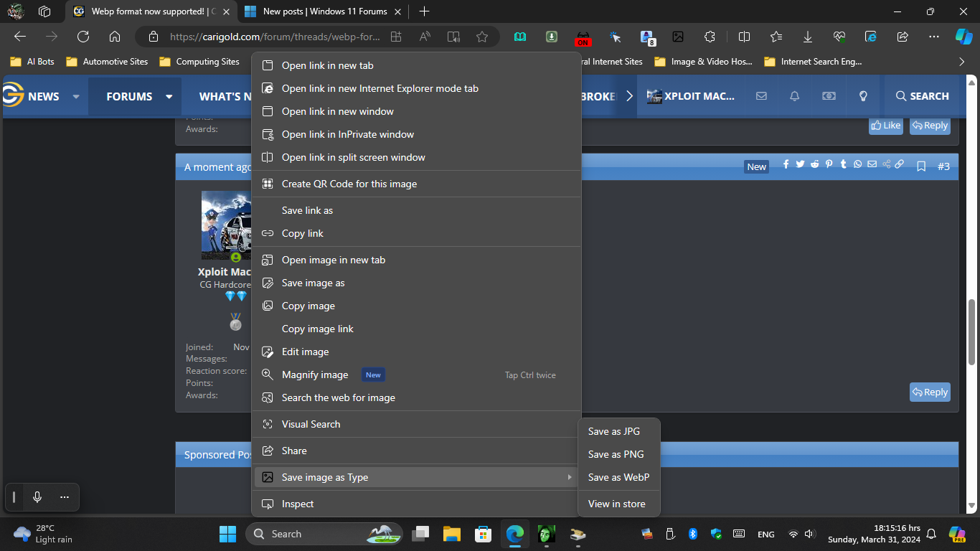Open the forum inbox envelope icon
980x551 pixels.
761,96
